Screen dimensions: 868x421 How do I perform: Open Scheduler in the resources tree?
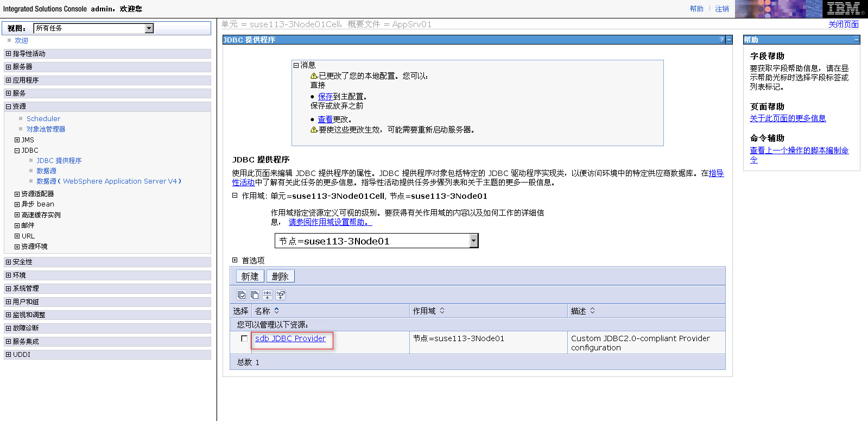coord(43,118)
